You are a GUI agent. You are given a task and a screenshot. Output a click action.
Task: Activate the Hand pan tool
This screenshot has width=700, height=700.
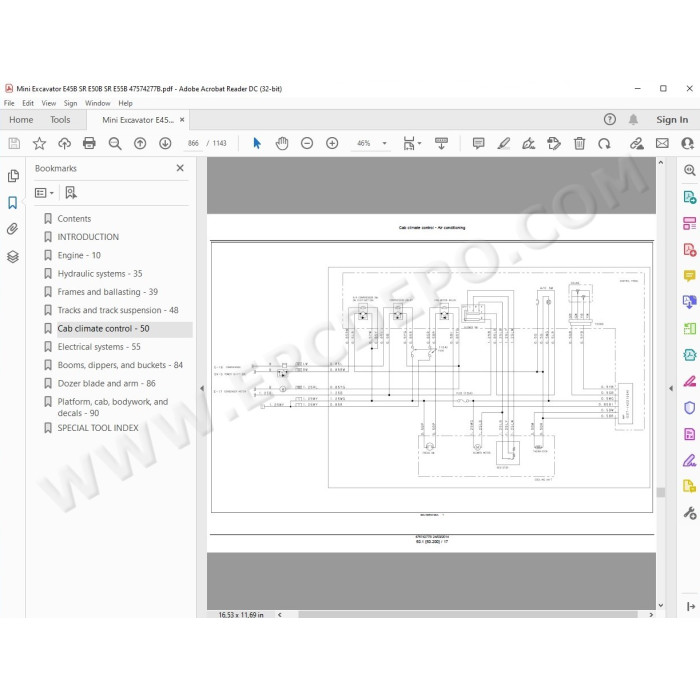(282, 143)
